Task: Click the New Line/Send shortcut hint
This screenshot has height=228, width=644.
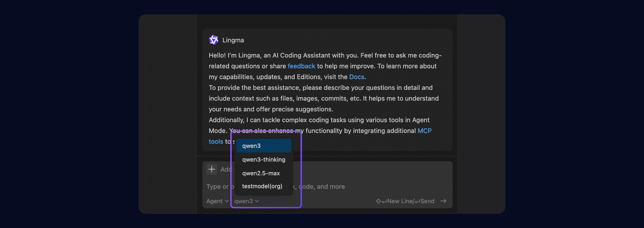Action: tap(405, 201)
